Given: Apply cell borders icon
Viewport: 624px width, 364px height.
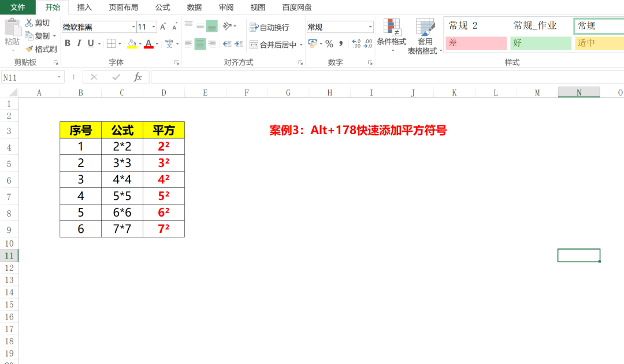Looking at the screenshot, I should coord(112,43).
